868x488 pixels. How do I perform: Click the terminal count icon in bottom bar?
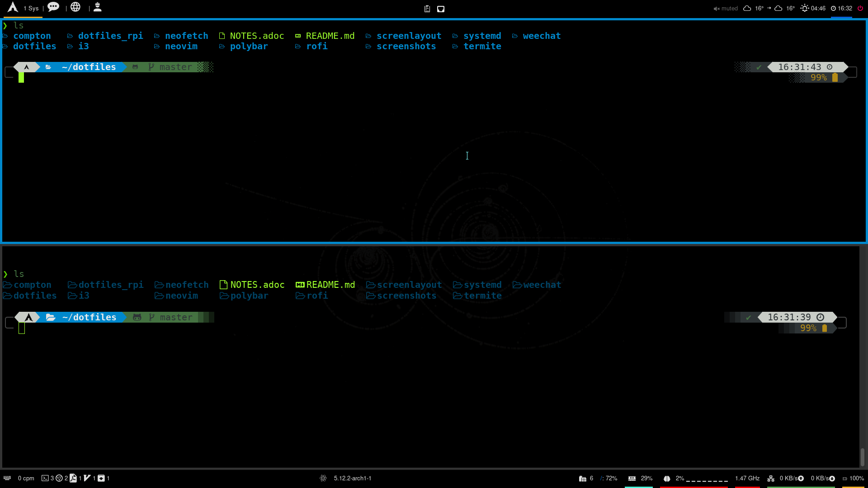coord(45,478)
